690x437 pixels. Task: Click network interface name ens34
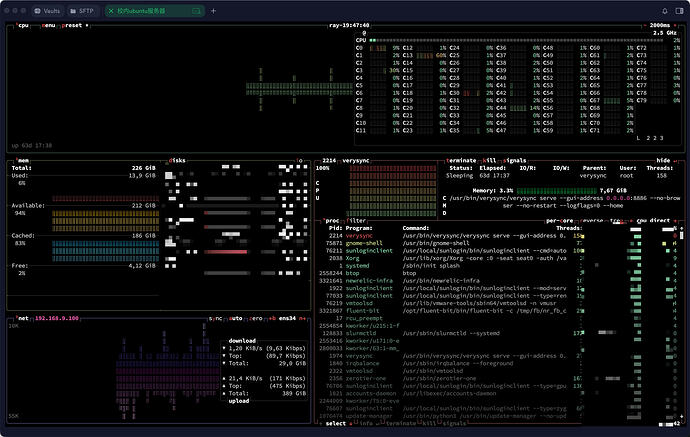[287, 318]
